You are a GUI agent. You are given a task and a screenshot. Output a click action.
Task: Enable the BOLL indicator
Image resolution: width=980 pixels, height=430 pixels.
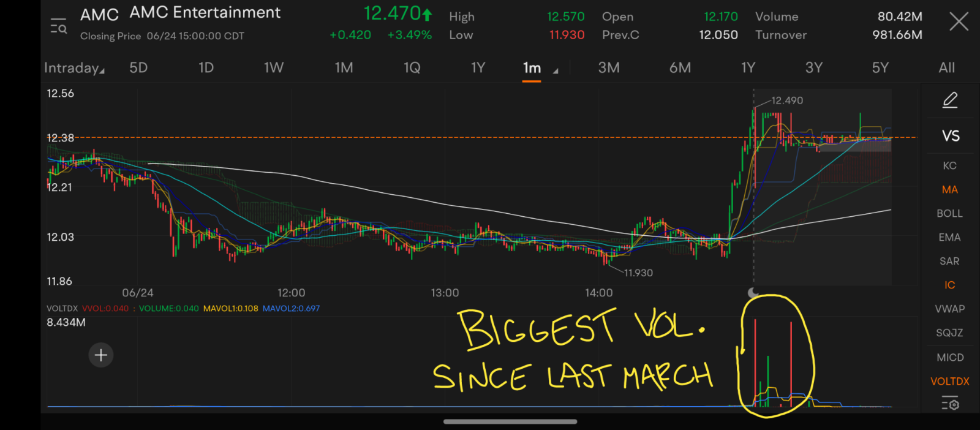click(949, 213)
